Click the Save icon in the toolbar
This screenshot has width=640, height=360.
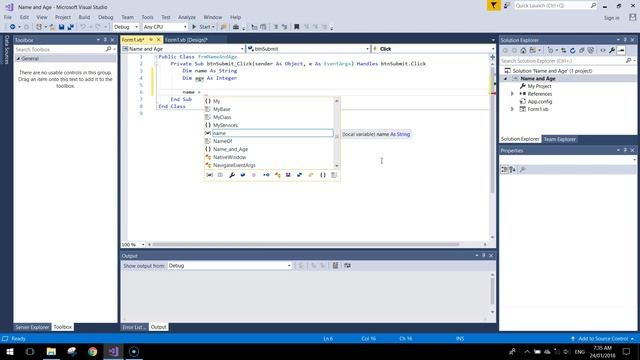pos(61,27)
